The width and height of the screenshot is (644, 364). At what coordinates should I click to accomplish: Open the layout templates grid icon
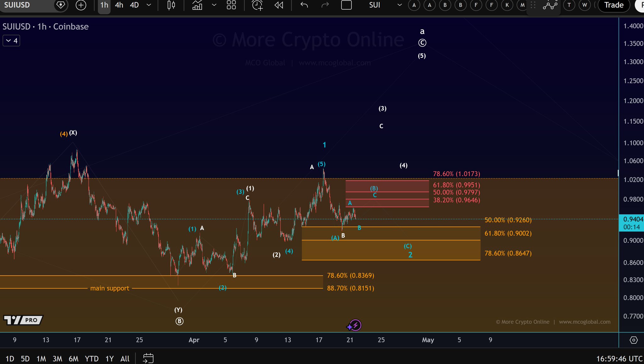pyautogui.click(x=231, y=5)
